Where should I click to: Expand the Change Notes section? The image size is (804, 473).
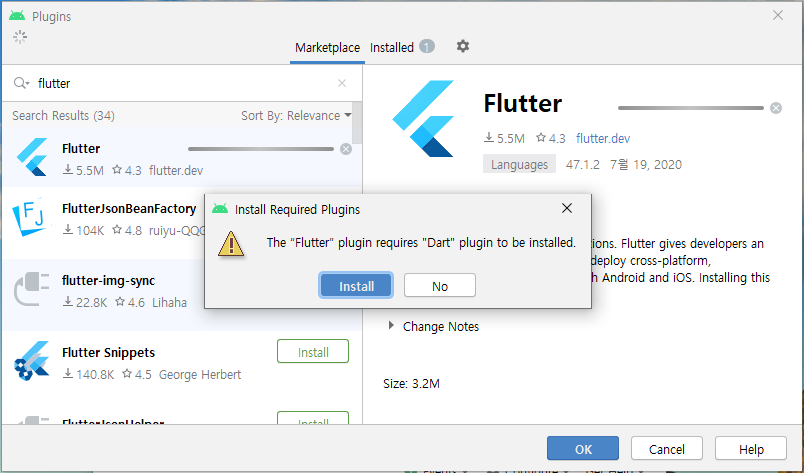click(x=391, y=326)
